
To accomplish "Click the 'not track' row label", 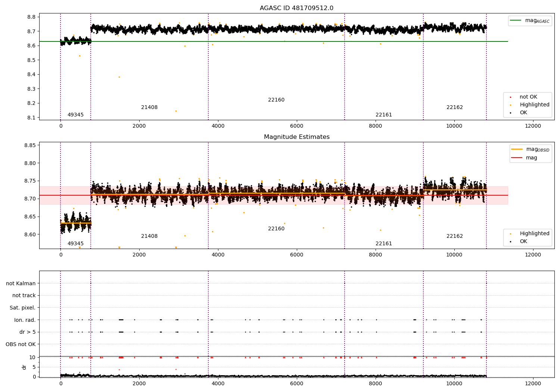I will click(x=24, y=295).
